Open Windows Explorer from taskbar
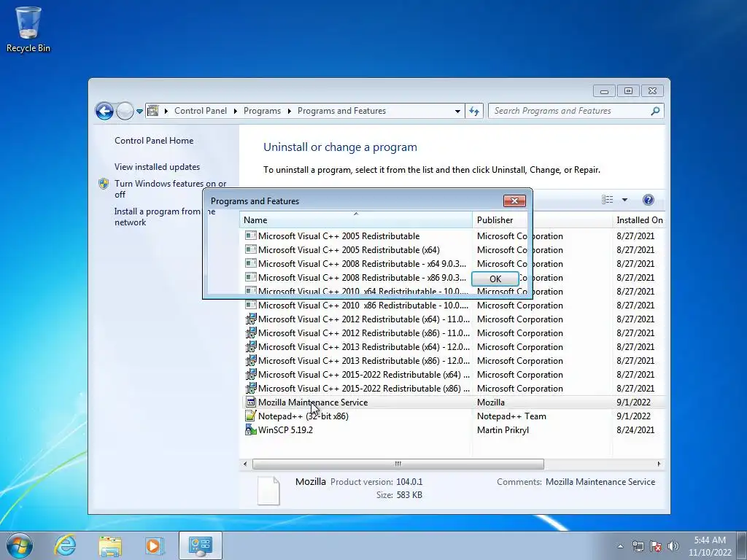The image size is (747, 560). [x=110, y=545]
